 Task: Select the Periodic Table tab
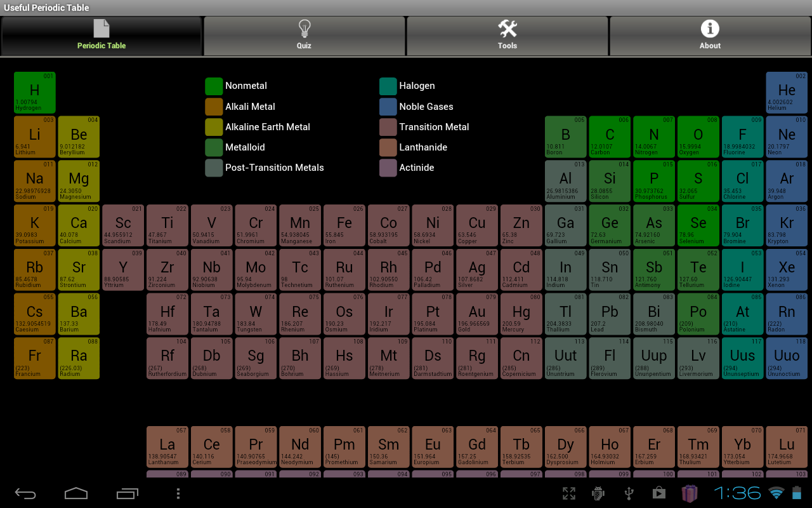[x=101, y=36]
